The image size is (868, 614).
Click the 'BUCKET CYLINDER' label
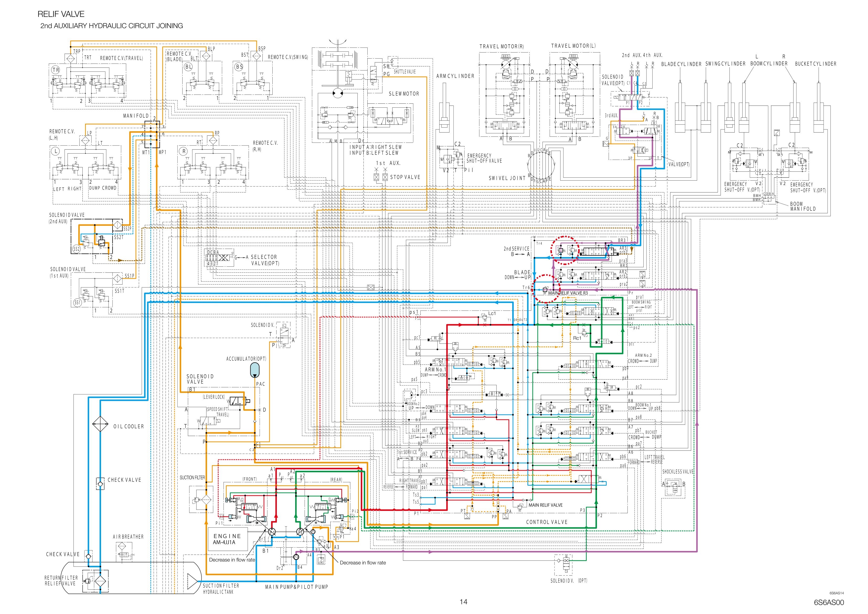pos(816,64)
